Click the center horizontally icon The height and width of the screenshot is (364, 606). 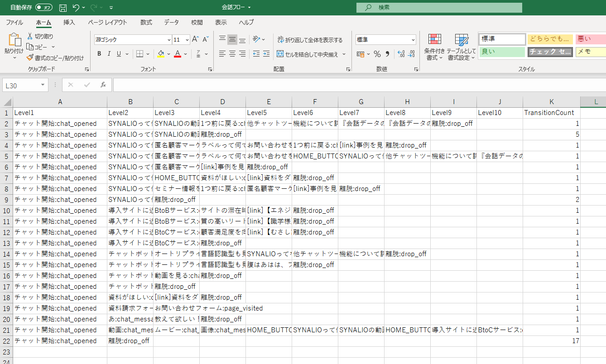click(x=232, y=54)
